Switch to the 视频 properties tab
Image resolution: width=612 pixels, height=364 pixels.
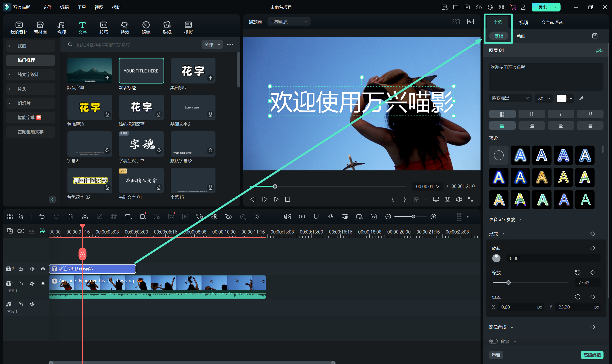point(524,22)
